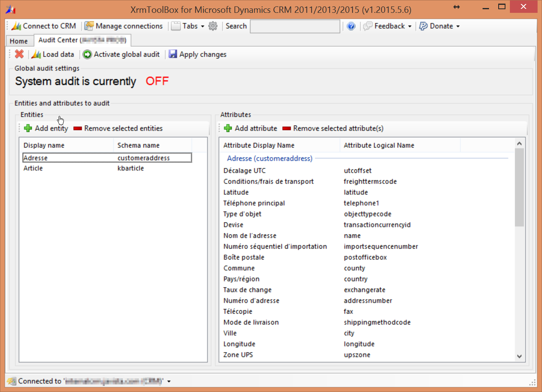
Task: Click the Connect to CRM icon
Action: (x=16, y=26)
